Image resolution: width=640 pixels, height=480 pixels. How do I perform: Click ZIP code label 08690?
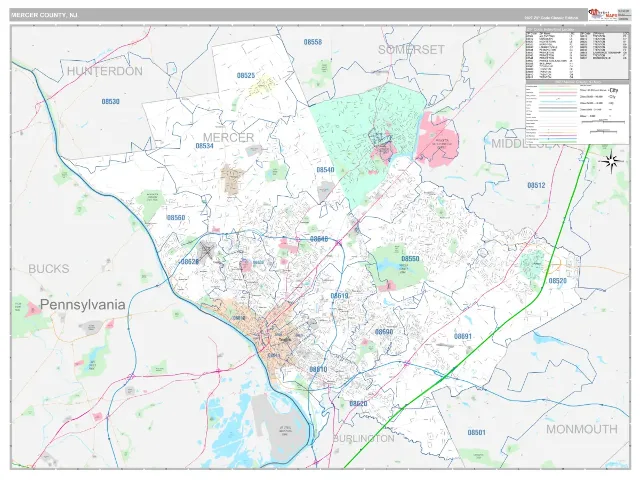pyautogui.click(x=384, y=332)
